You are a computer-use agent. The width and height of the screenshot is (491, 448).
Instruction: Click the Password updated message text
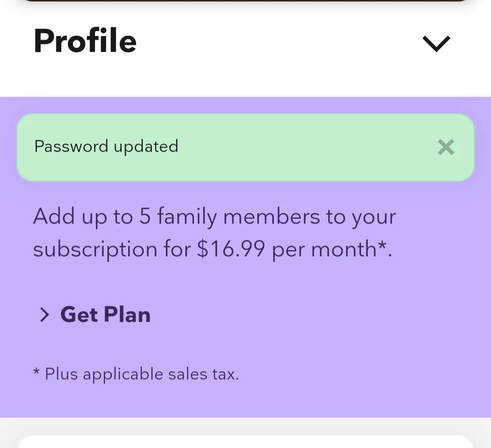point(106,146)
